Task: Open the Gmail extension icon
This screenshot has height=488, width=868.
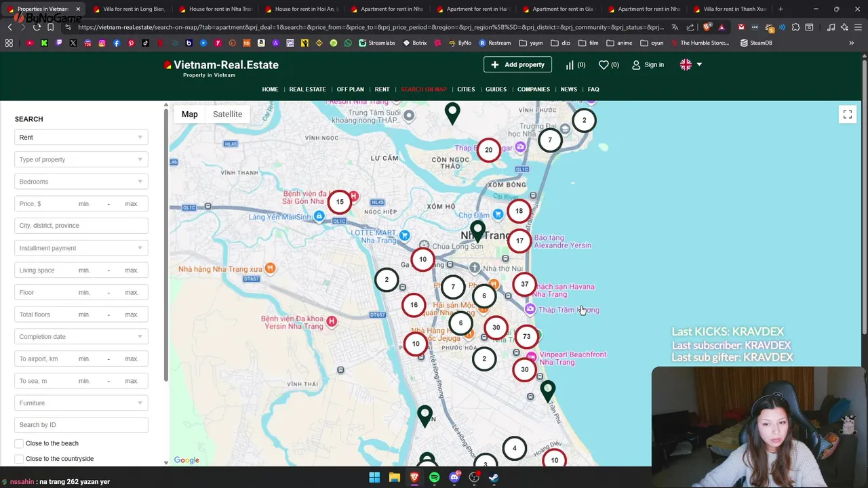Action: coord(741,27)
